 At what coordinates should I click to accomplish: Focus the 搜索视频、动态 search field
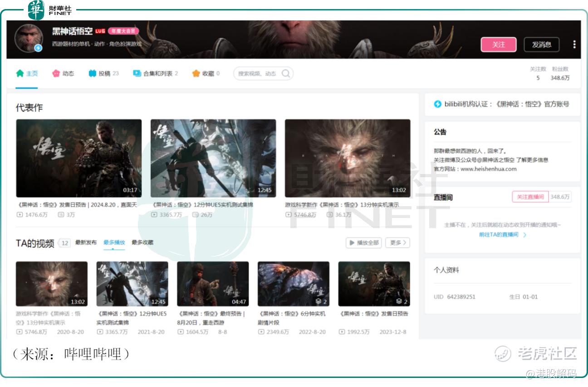pyautogui.click(x=263, y=73)
